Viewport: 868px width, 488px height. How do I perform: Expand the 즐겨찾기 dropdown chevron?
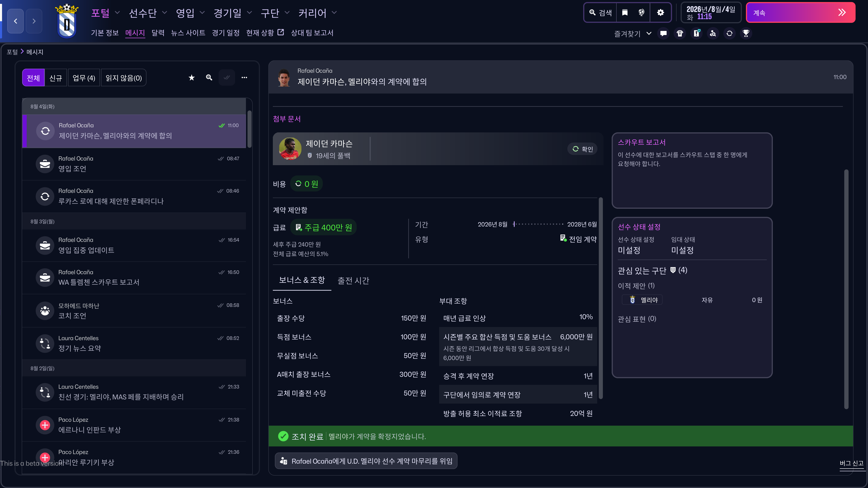[649, 33]
